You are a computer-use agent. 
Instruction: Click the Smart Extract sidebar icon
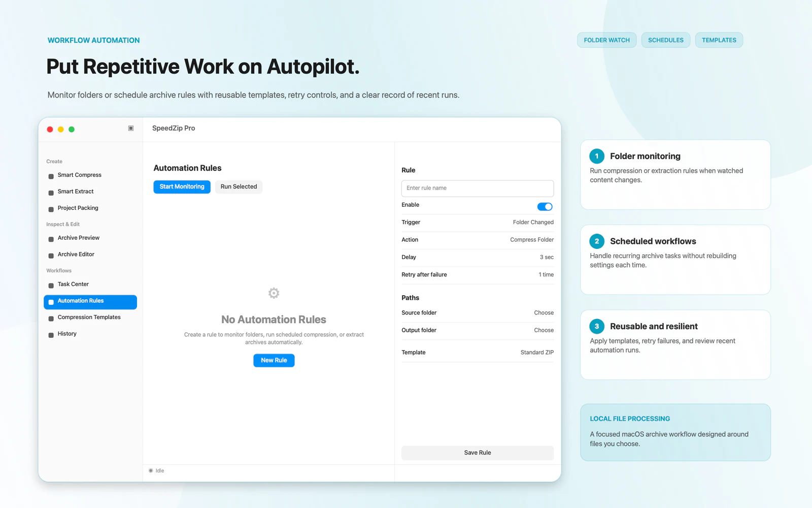tap(51, 193)
